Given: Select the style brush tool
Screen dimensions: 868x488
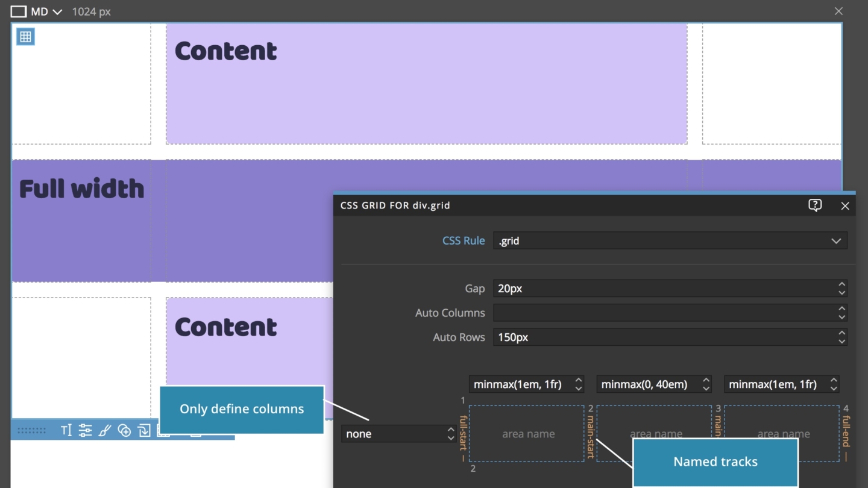Looking at the screenshot, I should 104,430.
